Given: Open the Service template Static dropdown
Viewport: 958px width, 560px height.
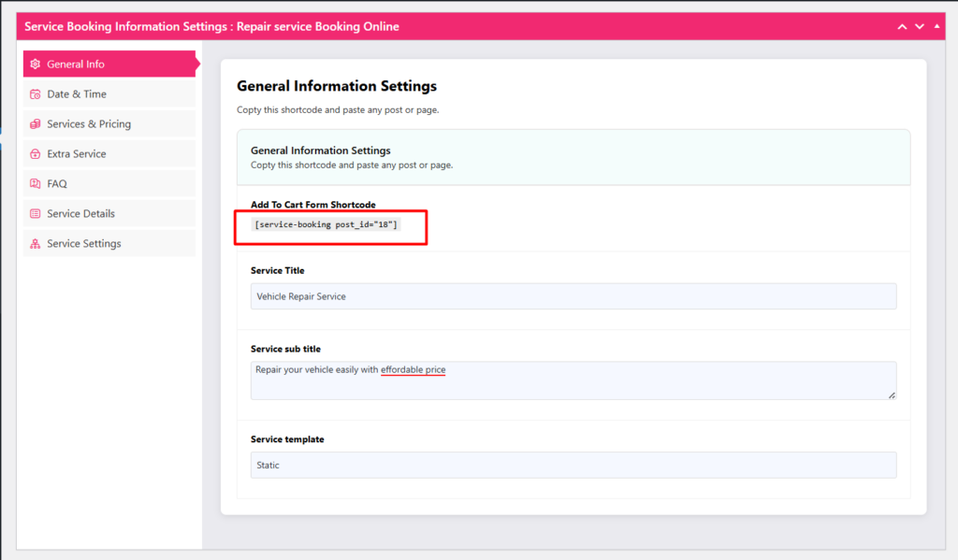Looking at the screenshot, I should [x=573, y=466].
